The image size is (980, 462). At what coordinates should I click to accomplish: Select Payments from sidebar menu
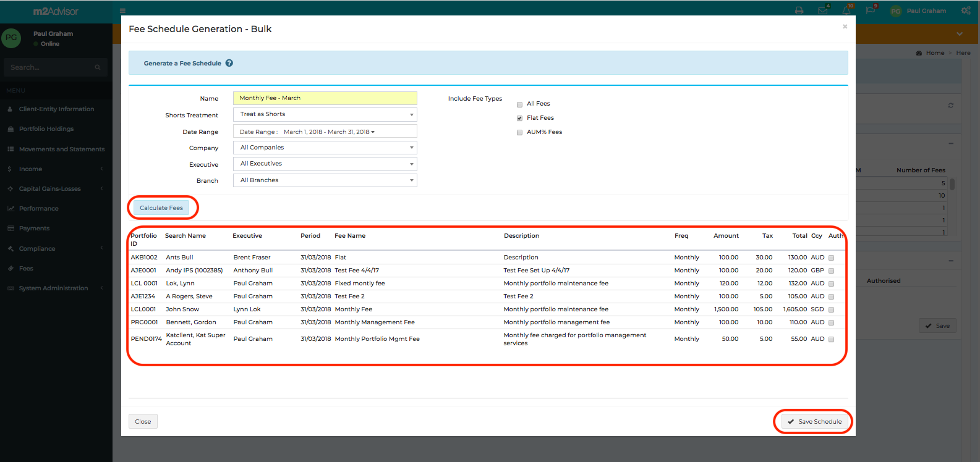34,229
